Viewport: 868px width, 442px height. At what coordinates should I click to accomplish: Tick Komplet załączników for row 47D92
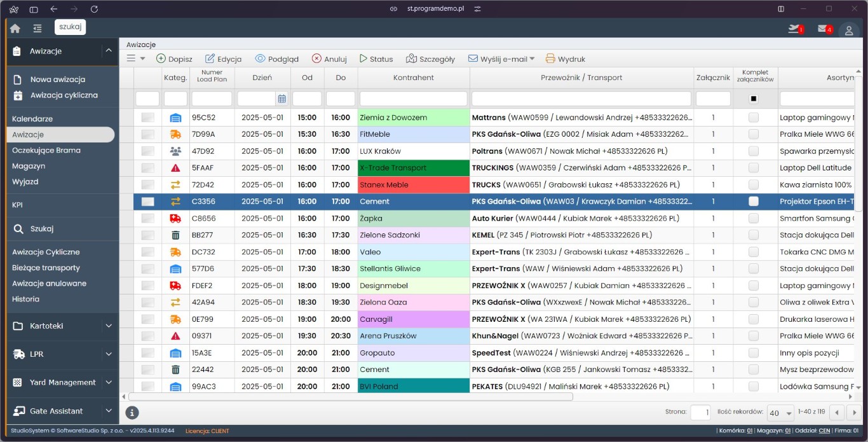coord(754,151)
